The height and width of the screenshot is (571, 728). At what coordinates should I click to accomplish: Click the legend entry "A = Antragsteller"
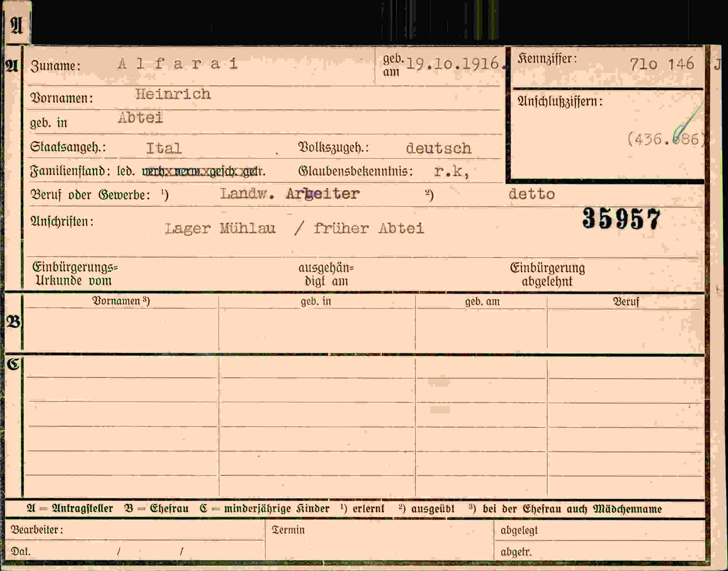click(x=70, y=509)
